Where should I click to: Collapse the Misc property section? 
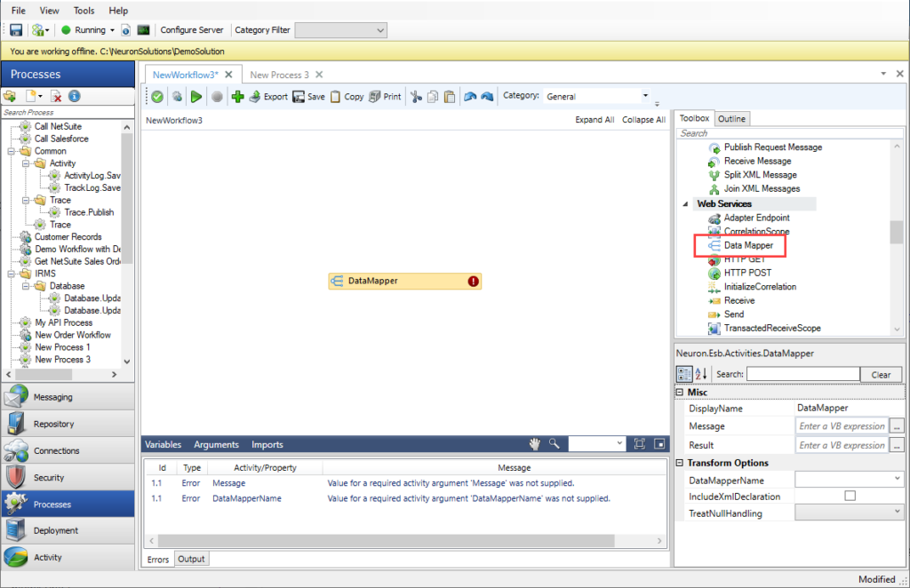(x=680, y=393)
